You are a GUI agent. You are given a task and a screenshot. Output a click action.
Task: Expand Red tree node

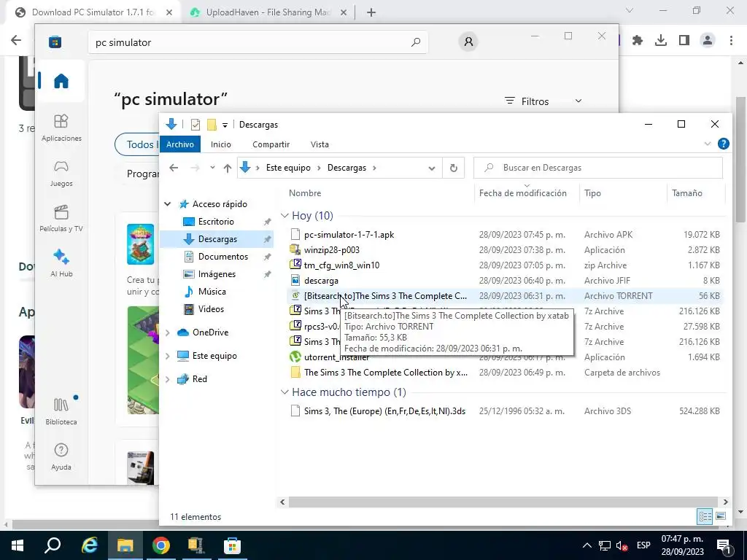168,379
